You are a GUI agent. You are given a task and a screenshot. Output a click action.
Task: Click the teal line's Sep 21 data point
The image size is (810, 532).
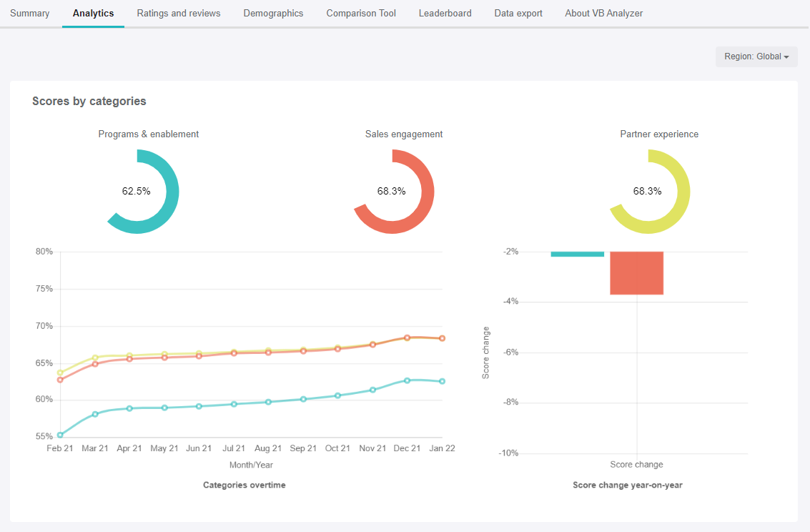pyautogui.click(x=303, y=399)
